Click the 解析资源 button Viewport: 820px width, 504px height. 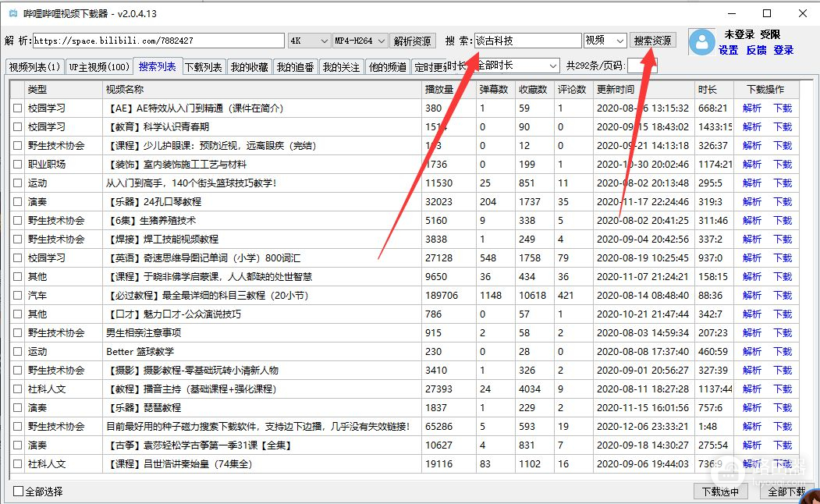point(412,41)
